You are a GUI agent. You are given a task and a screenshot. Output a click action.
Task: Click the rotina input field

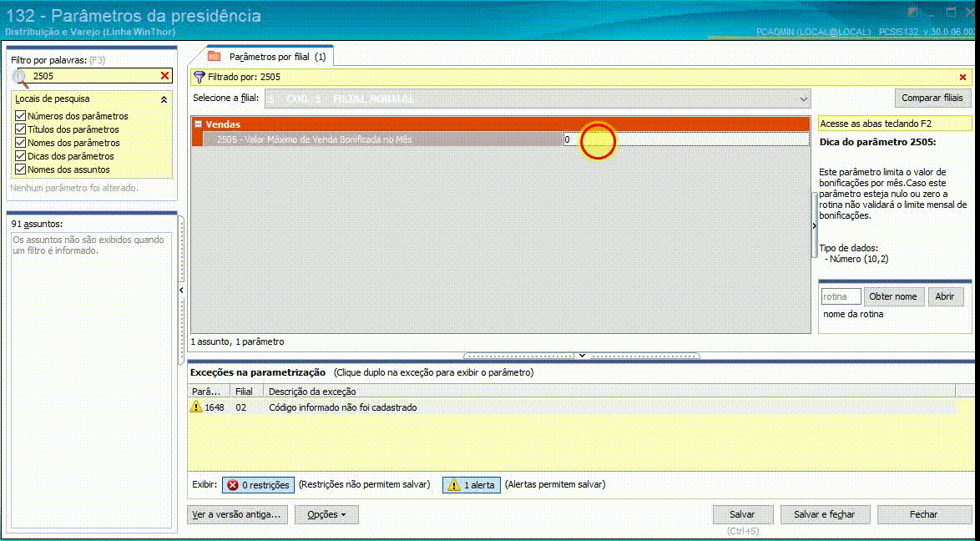(841, 296)
